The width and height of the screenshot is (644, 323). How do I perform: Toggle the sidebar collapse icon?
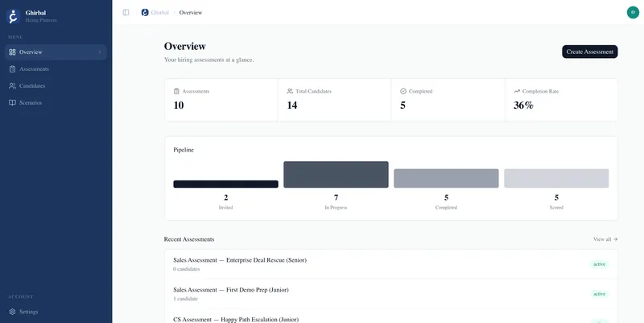126,12
